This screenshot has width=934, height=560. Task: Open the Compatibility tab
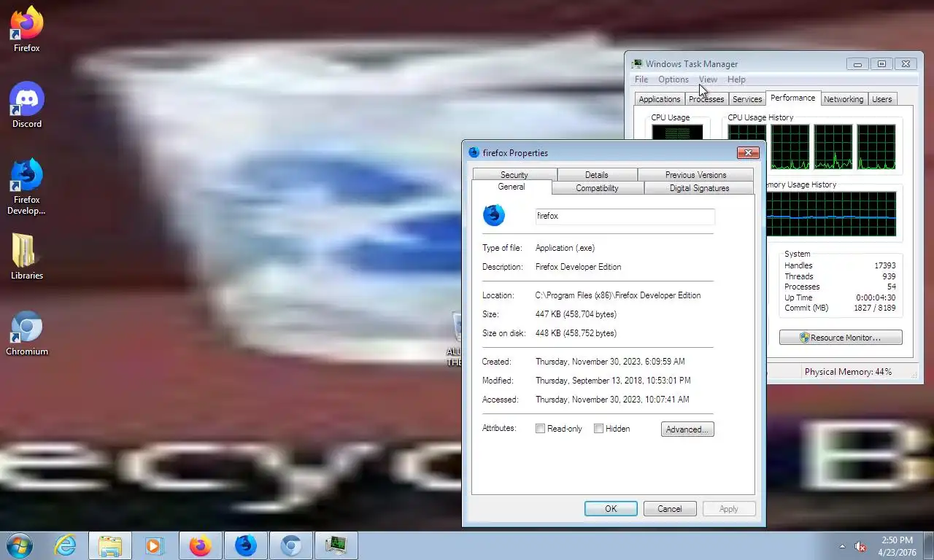[597, 188]
